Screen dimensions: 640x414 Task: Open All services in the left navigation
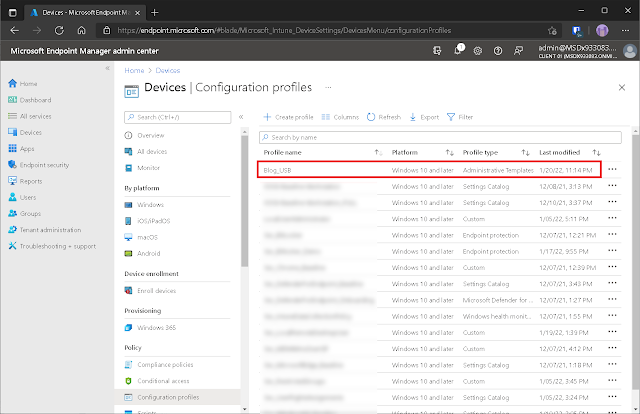(x=29, y=116)
